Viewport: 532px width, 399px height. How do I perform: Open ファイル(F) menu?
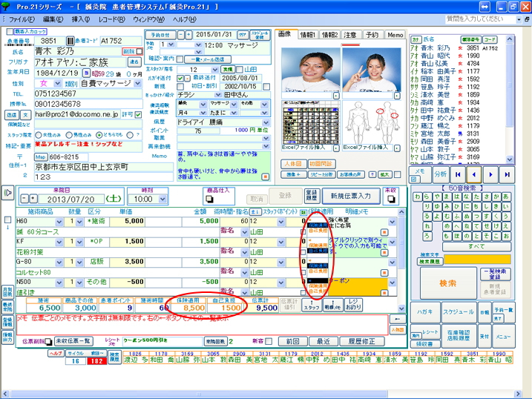tap(22, 19)
